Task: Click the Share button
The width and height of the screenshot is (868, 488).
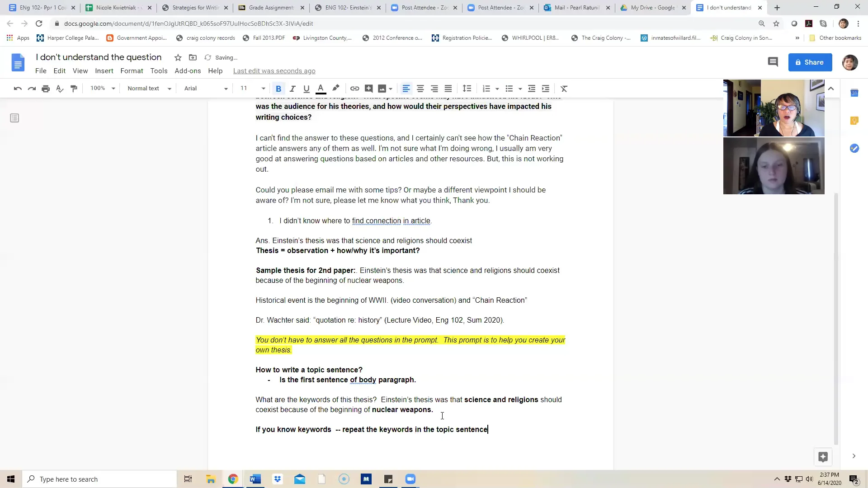Action: (810, 62)
